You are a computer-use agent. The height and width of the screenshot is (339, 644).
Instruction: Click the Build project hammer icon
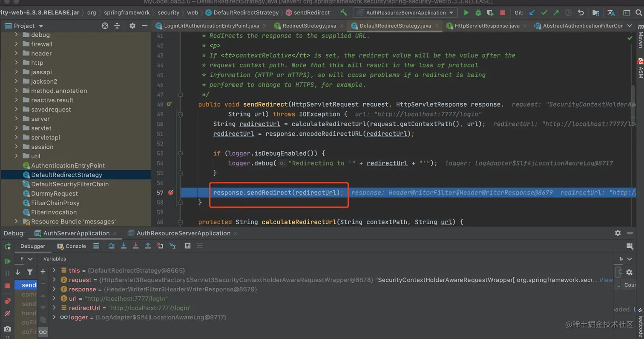click(343, 13)
